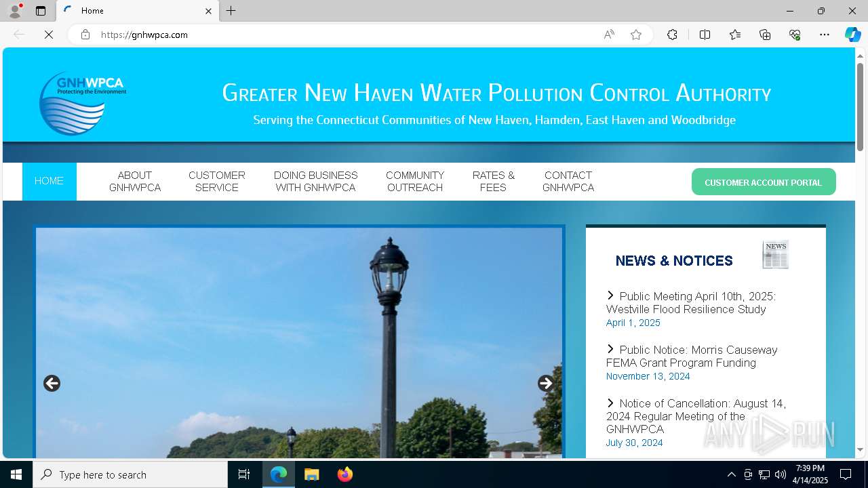
Task: Click the Windows search box
Action: tap(130, 474)
